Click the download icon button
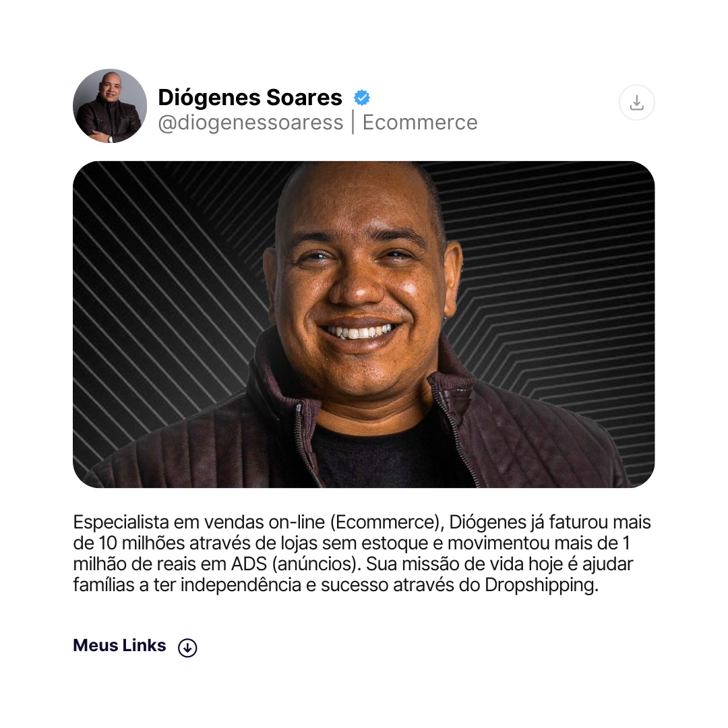Image resolution: width=728 pixels, height=728 pixels. (636, 102)
